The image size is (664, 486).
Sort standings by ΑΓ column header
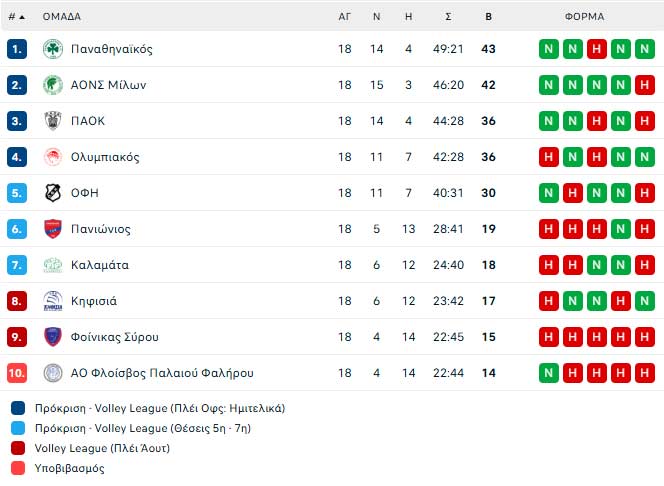point(345,17)
